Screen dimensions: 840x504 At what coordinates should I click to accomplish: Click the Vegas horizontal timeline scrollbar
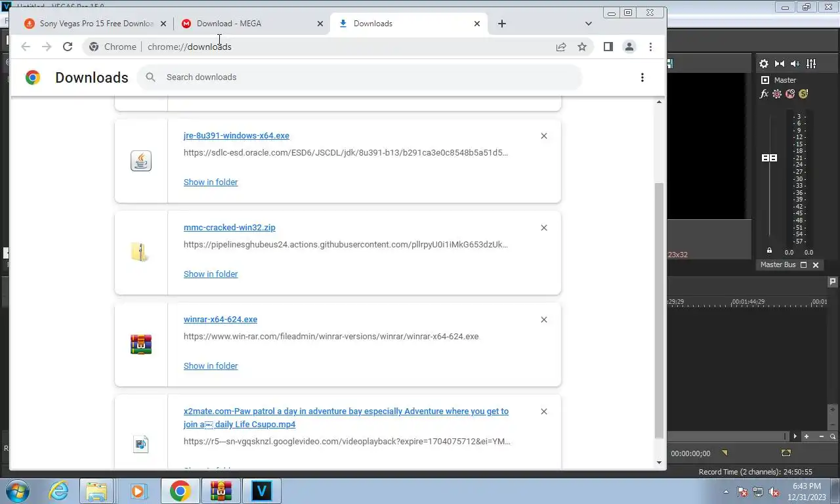tap(728, 436)
